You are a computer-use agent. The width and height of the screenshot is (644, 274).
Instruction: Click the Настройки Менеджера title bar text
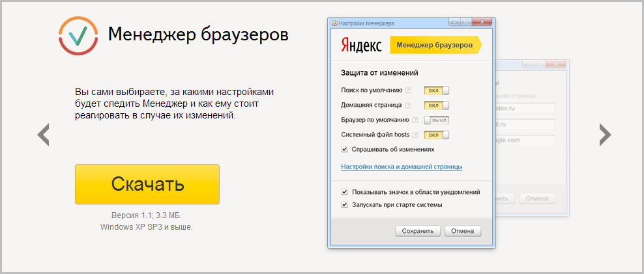click(366, 23)
